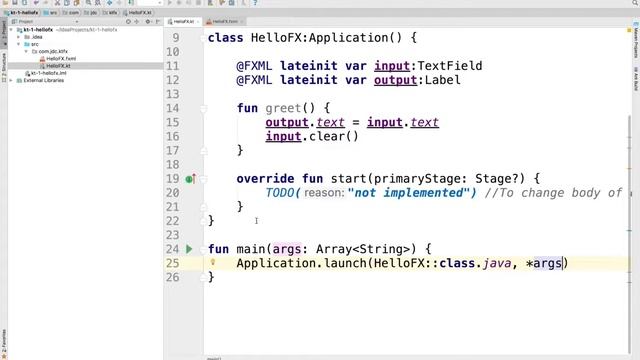Click the toolbar Run triangle icon
The height and width of the screenshot is (360, 640).
[170, 2]
